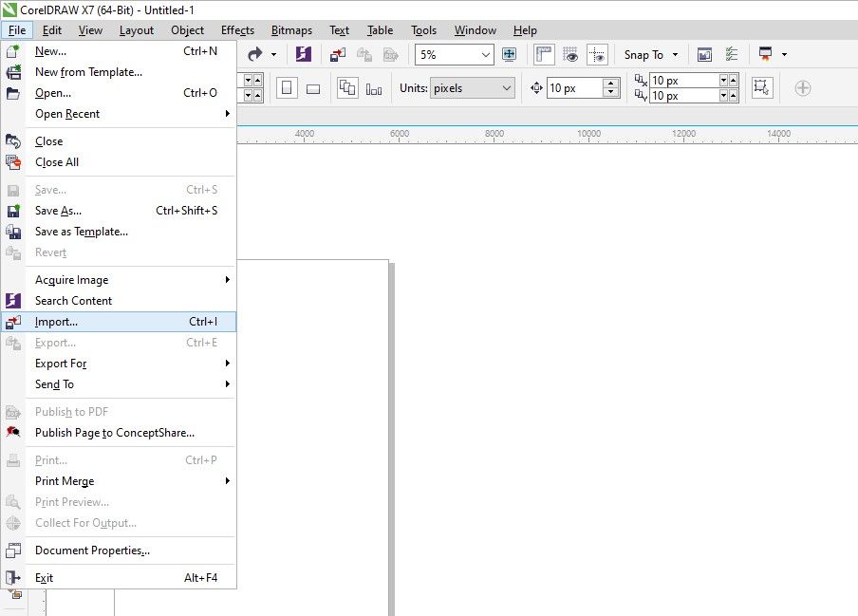Image resolution: width=858 pixels, height=616 pixels.
Task: Choose Publish Page to ConceptShare...
Action: [x=119, y=433]
